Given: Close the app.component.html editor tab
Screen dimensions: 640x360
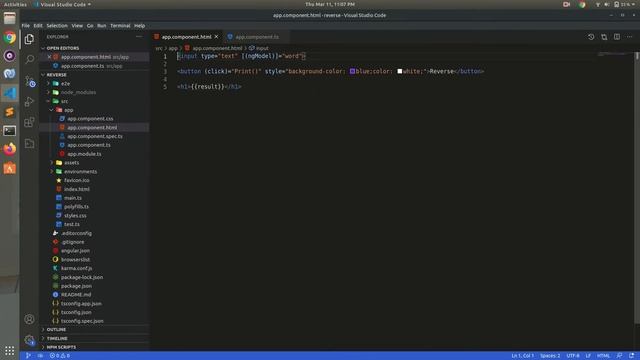Looking at the screenshot, I should tap(216, 37).
